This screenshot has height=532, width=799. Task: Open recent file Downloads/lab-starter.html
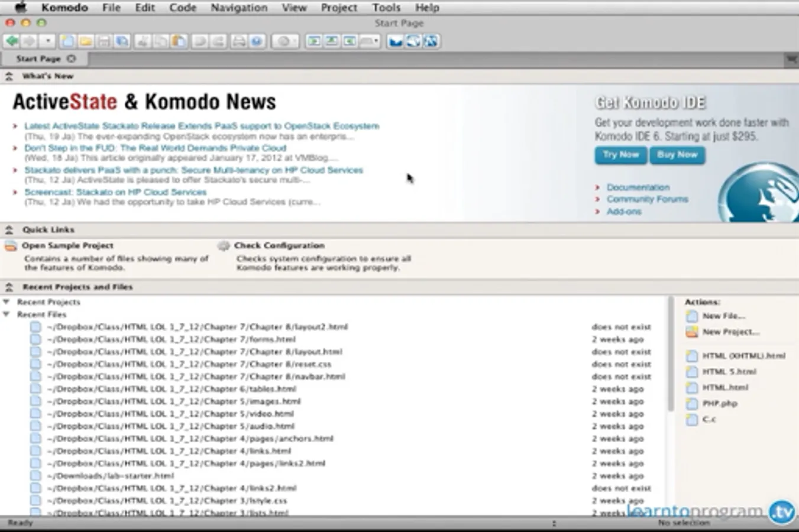click(x=110, y=476)
